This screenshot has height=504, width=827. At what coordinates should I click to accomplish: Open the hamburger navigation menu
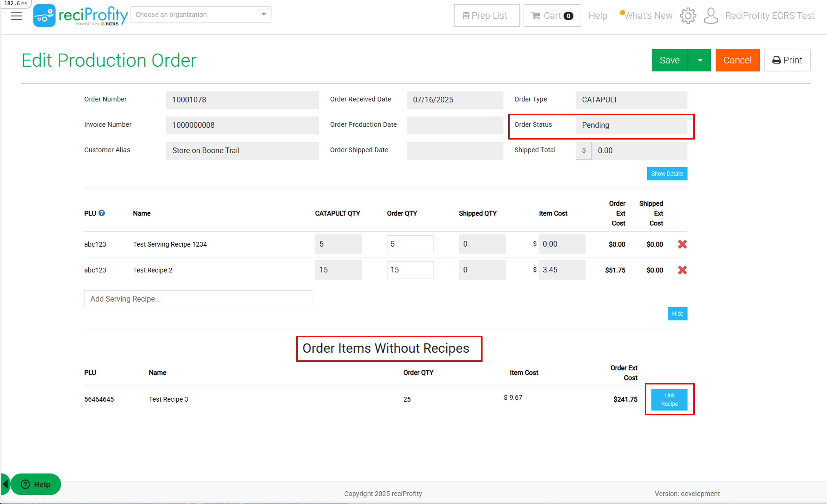click(16, 16)
